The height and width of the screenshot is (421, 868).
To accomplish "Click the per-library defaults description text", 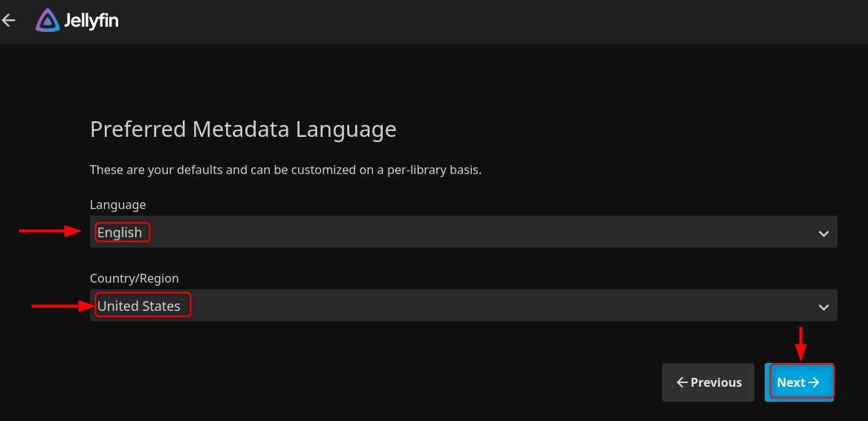I will [285, 170].
